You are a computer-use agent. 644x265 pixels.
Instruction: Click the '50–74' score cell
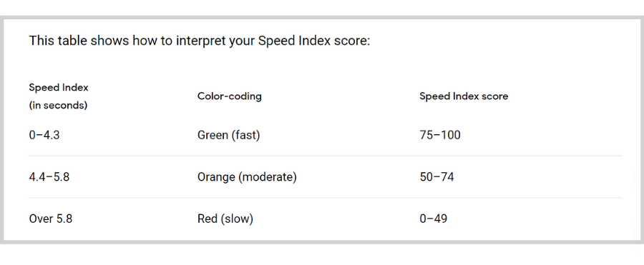(436, 177)
